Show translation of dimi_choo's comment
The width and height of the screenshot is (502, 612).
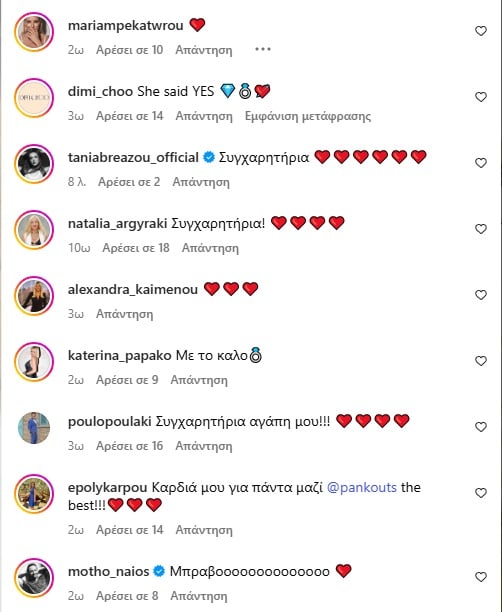[x=308, y=116]
